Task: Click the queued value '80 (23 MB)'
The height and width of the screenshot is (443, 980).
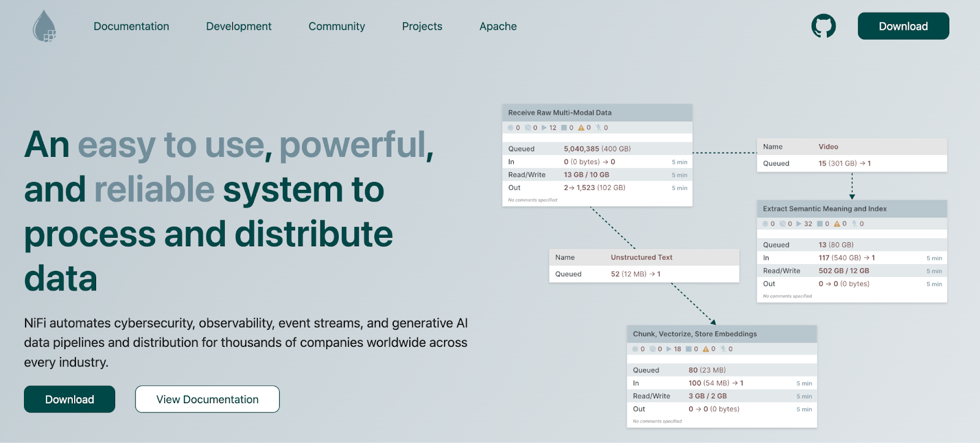Action: (707, 370)
